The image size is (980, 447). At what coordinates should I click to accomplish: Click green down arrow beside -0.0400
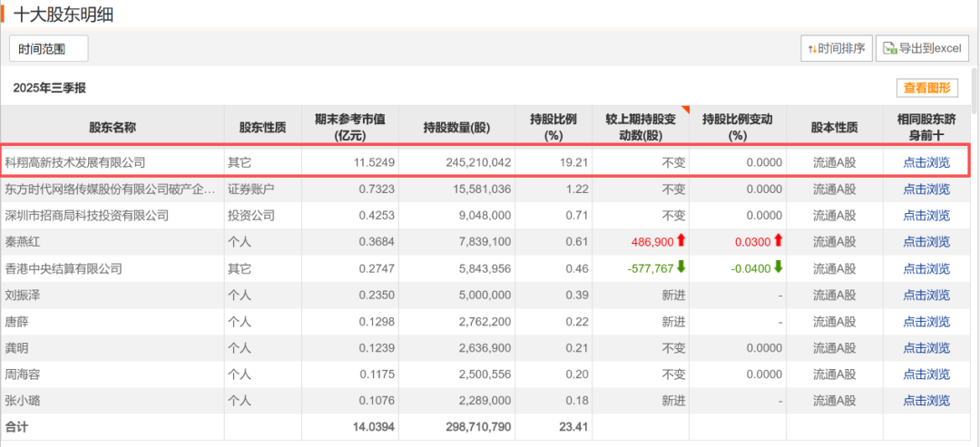[x=778, y=267]
